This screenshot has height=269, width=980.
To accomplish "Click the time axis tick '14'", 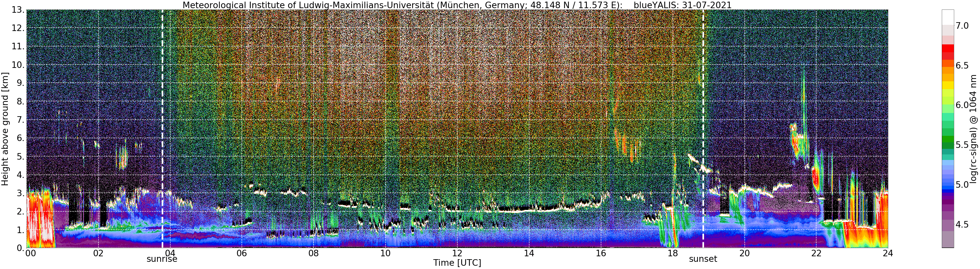I will (529, 253).
